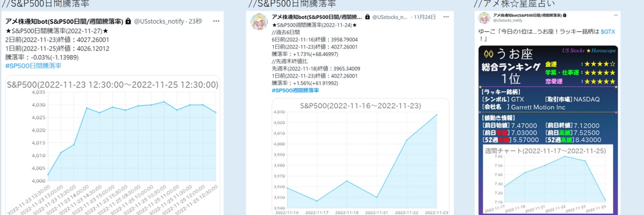Click the lock icon in the 11月24日 tweet
Image resolution: width=644 pixels, height=215 pixels.
[367, 17]
